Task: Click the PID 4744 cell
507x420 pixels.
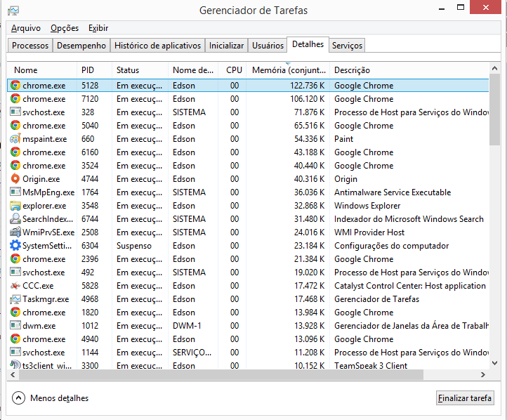Action: [x=90, y=179]
